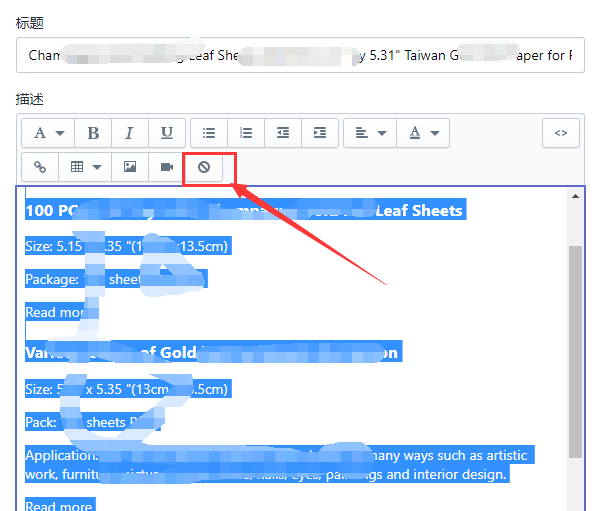Toggle underline formatting button
This screenshot has width=595, height=511.
point(167,133)
